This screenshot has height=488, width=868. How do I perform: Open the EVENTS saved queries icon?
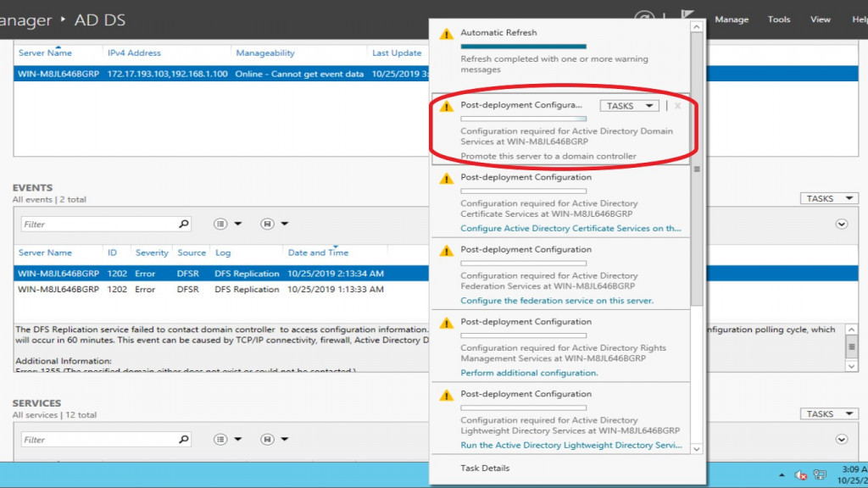point(267,224)
